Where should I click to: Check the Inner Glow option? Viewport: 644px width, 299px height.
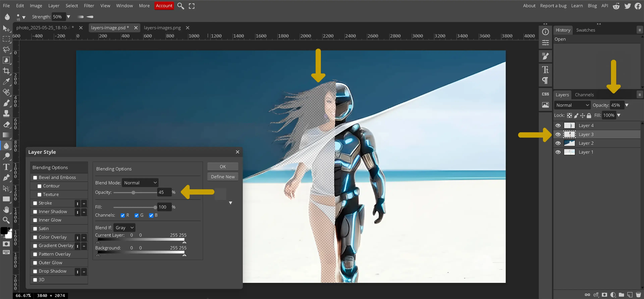(35, 220)
